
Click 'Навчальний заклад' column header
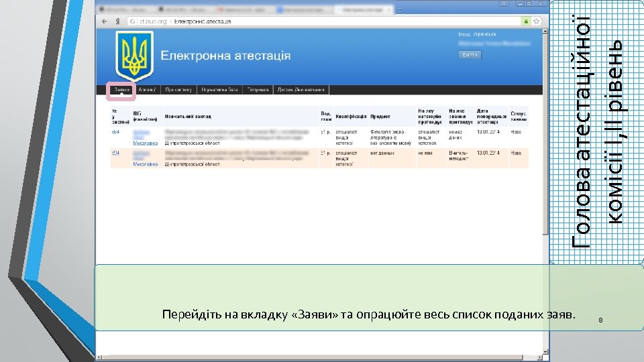(188, 117)
